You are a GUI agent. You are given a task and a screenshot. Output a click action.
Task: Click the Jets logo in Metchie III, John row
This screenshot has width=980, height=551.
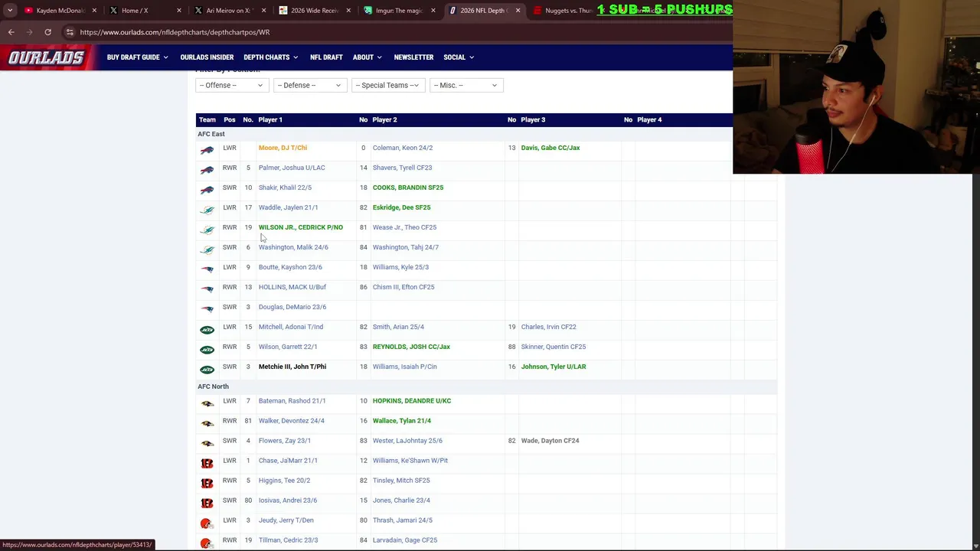(207, 370)
